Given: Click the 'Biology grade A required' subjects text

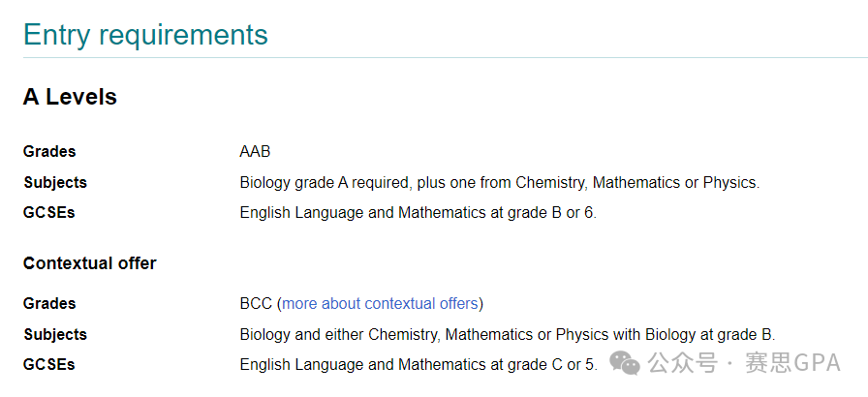Looking at the screenshot, I should (325, 183).
